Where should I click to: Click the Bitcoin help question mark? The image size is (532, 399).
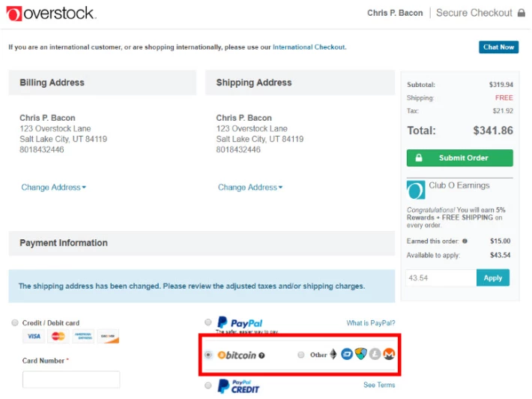(262, 355)
